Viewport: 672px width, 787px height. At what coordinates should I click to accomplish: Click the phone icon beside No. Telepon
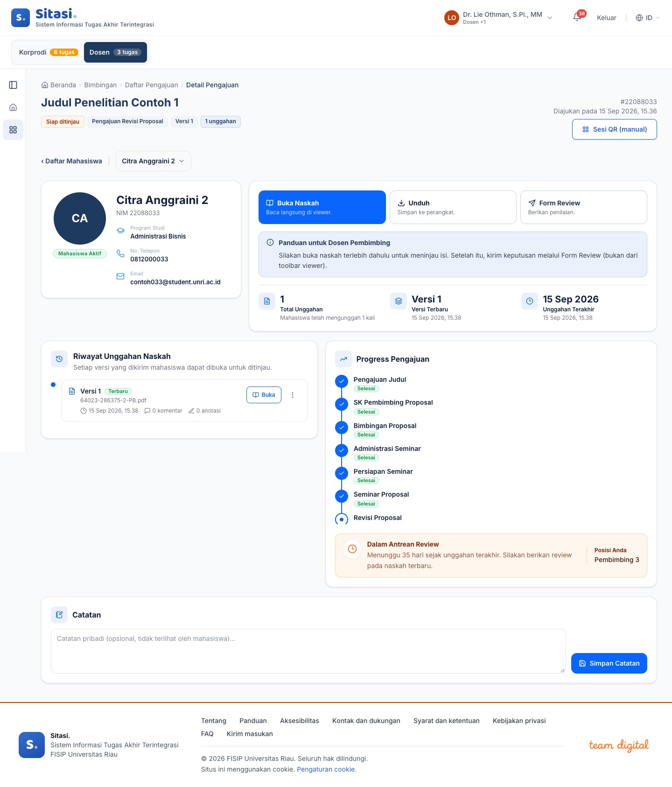[x=120, y=253]
